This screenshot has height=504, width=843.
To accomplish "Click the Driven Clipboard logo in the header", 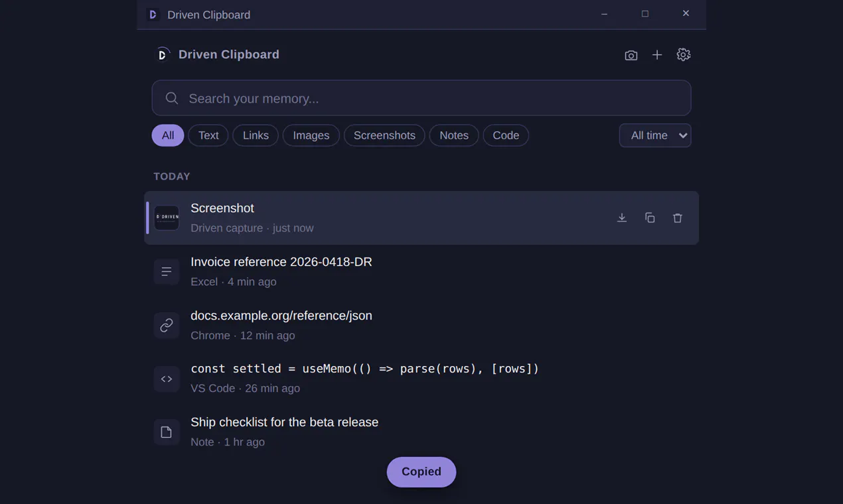I will coord(162,54).
